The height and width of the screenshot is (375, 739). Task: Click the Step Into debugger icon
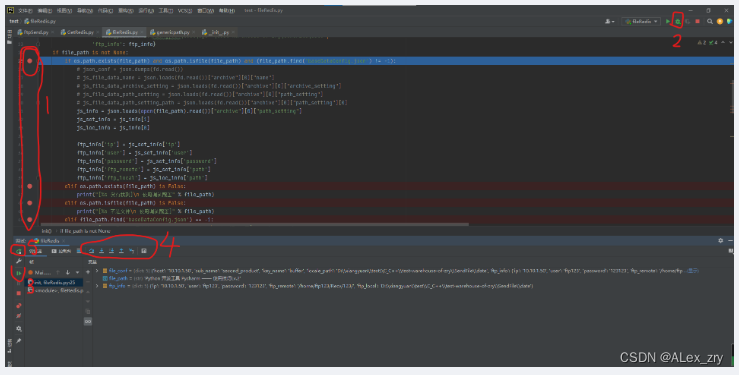pos(101,251)
